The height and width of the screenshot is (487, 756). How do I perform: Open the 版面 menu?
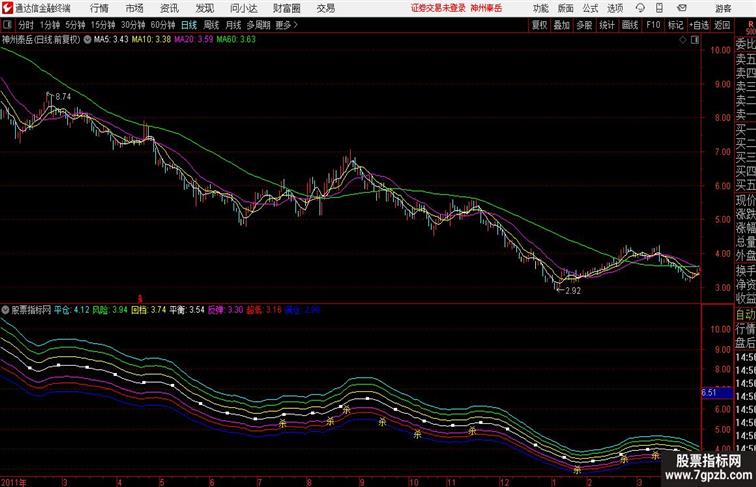click(x=566, y=8)
